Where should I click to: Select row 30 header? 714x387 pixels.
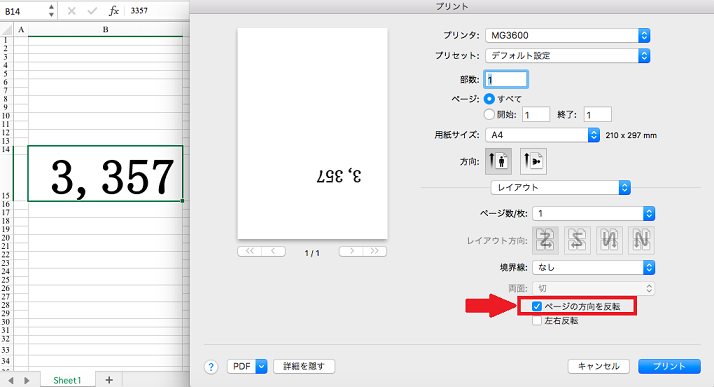[x=6, y=322]
